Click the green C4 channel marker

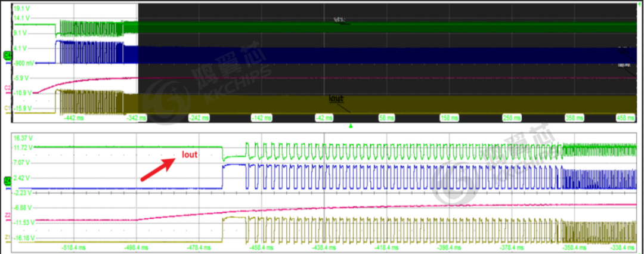7,55
